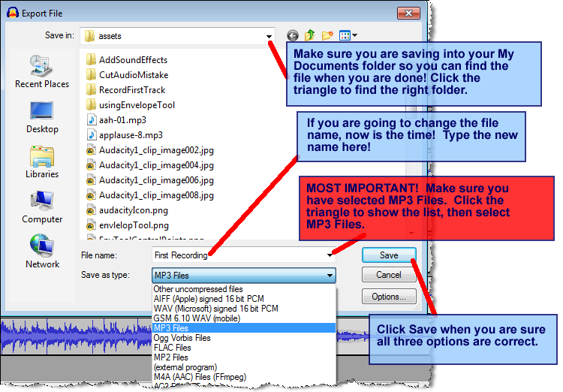Choose WAV (Microsoft) signed 16 bit PCM
Screen dimensions: 563x392
tap(244, 309)
